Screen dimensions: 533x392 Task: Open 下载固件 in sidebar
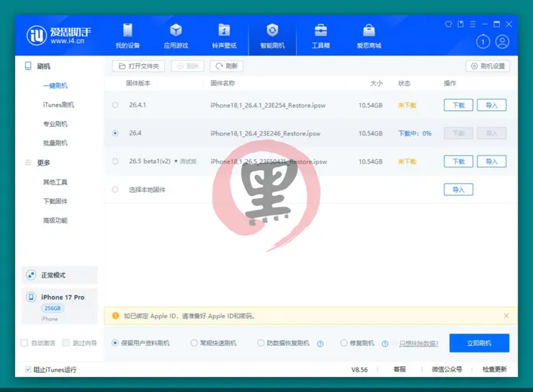pyautogui.click(x=55, y=201)
